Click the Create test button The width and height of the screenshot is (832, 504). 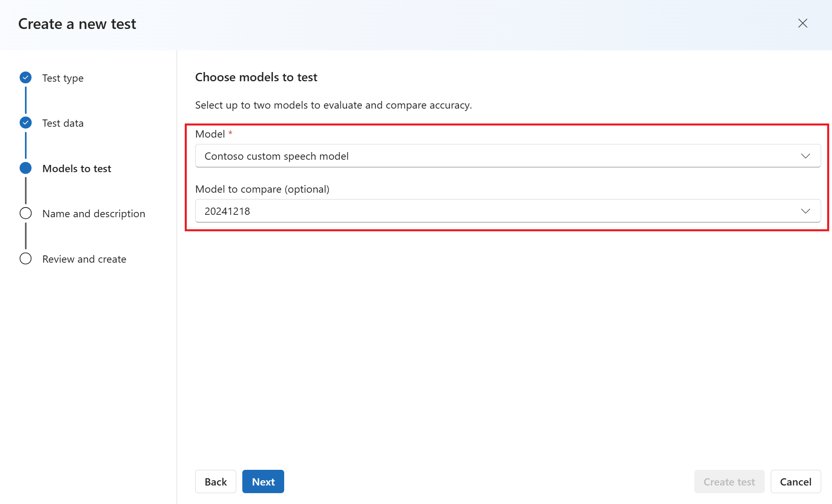(x=729, y=481)
